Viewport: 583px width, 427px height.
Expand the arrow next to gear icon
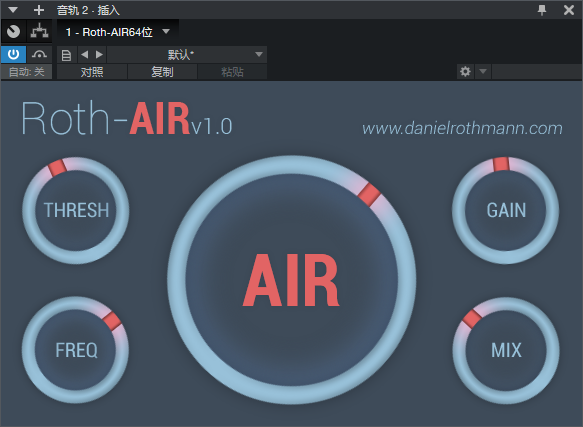pyautogui.click(x=483, y=71)
